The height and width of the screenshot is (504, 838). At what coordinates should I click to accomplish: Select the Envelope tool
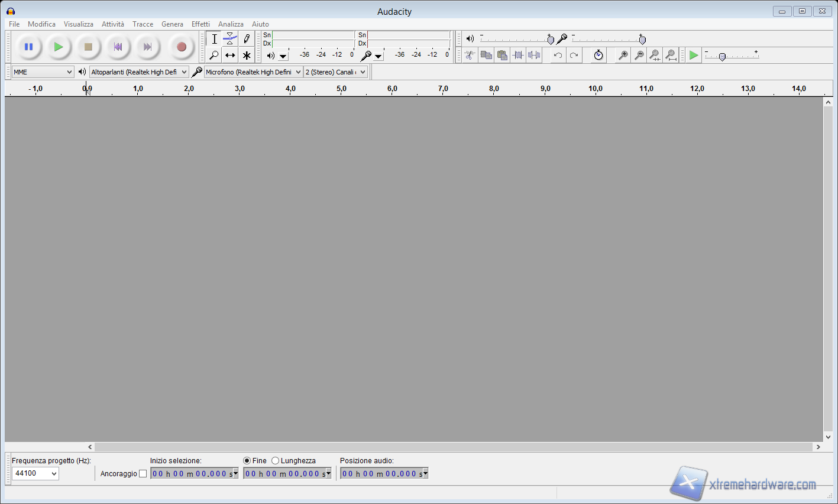(x=230, y=39)
